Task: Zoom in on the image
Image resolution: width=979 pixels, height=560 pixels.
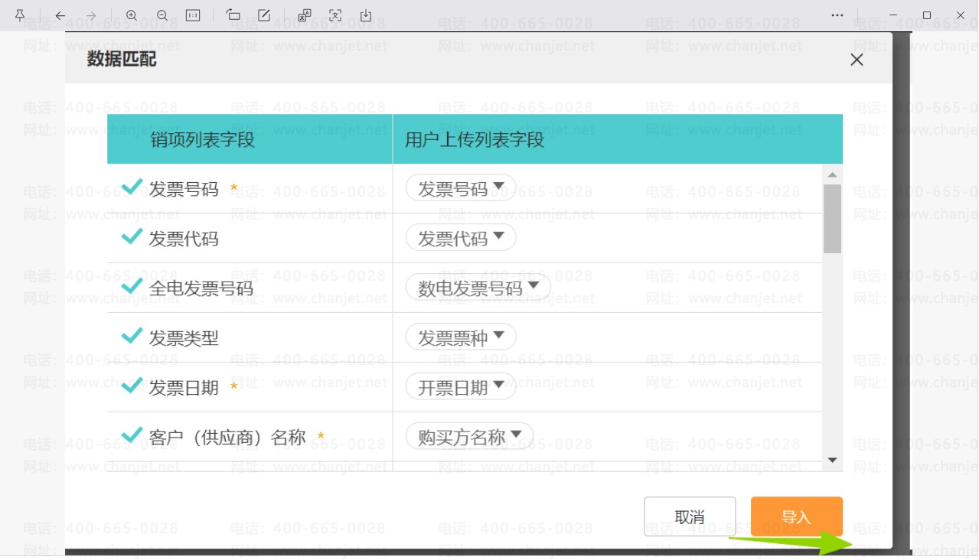Action: 132,15
